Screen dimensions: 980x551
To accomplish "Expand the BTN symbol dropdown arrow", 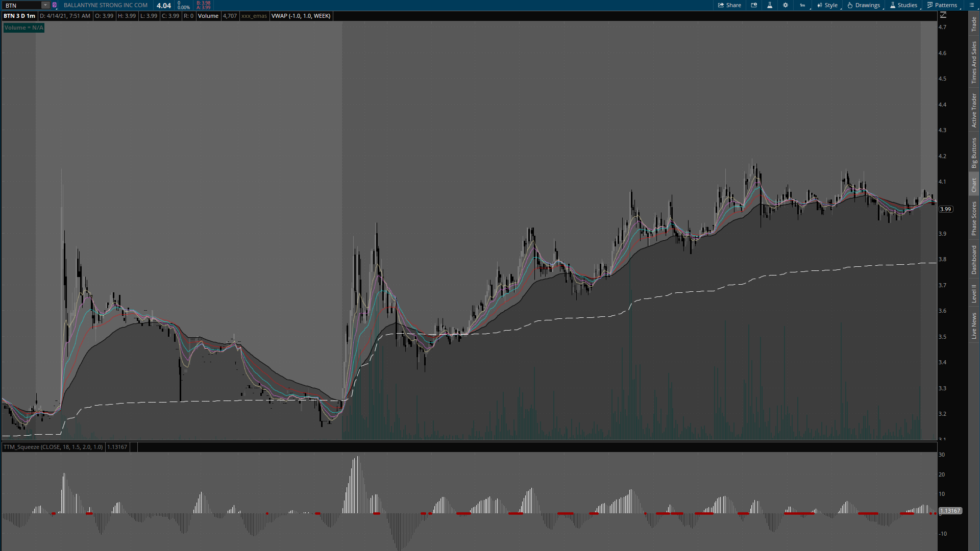I will (45, 5).
